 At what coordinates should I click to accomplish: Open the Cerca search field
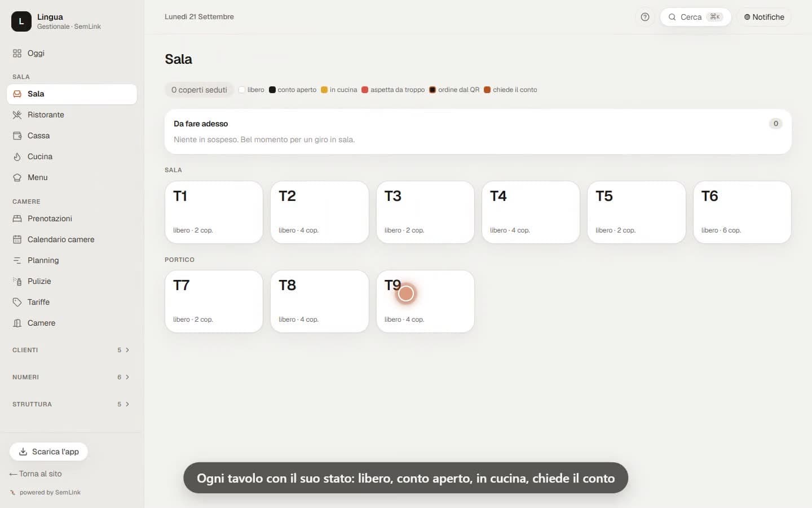click(695, 17)
